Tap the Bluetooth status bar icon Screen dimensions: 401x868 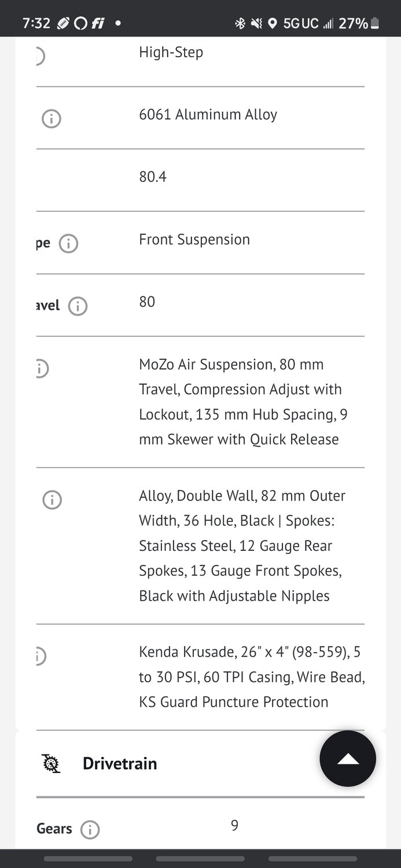[x=240, y=23]
